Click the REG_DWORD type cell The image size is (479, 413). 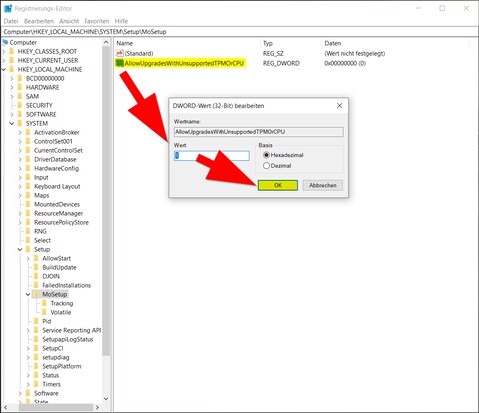click(281, 63)
